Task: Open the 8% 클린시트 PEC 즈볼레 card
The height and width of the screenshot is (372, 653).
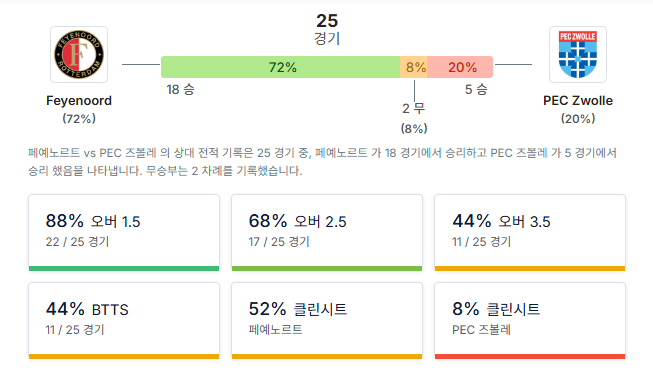Action: pos(530,320)
